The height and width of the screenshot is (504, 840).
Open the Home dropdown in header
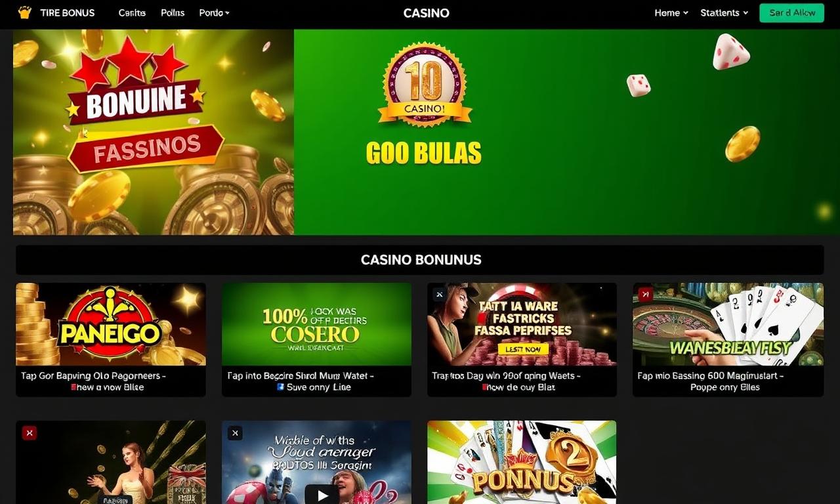pos(671,12)
